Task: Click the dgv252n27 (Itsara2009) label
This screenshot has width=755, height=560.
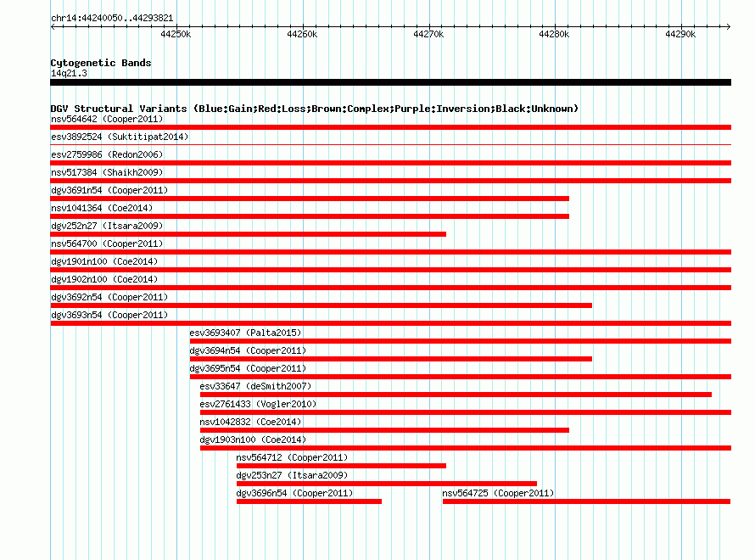Action: (107, 226)
